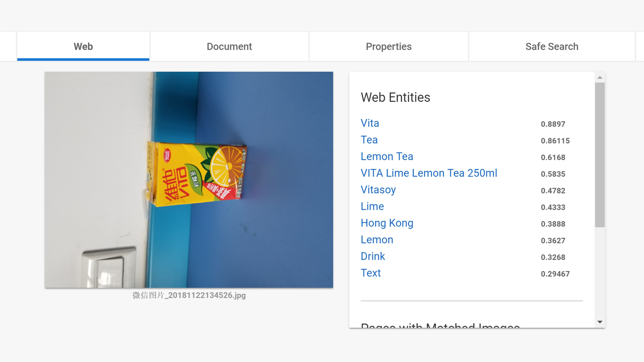Click the Vitasoy entity link
Image resolution: width=644 pixels, height=362 pixels.
(378, 190)
